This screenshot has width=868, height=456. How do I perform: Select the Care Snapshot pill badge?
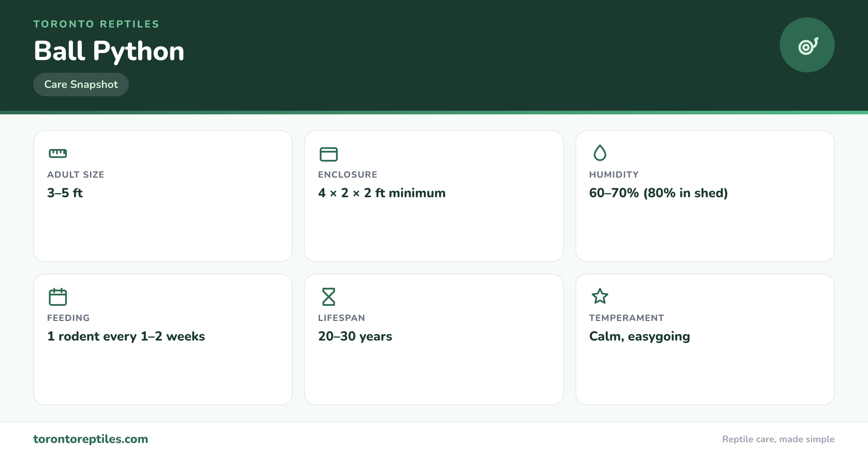click(81, 84)
